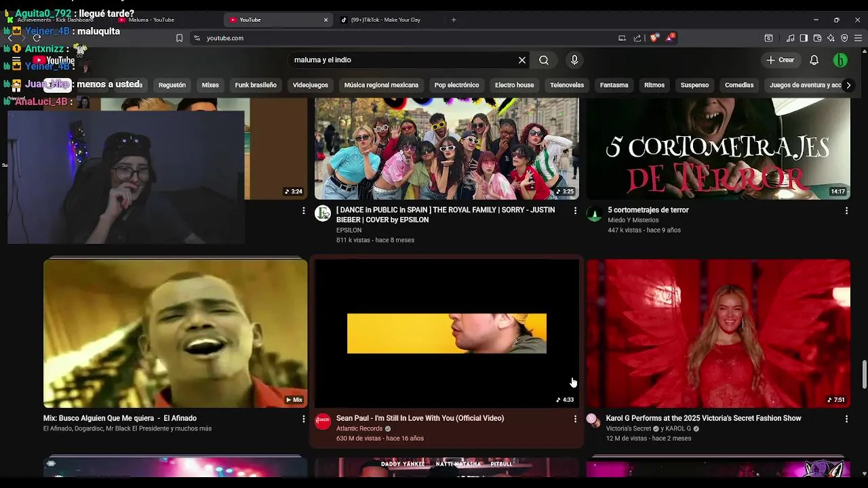
Task: Open options menu for EPSILON dance video
Action: tap(575, 211)
